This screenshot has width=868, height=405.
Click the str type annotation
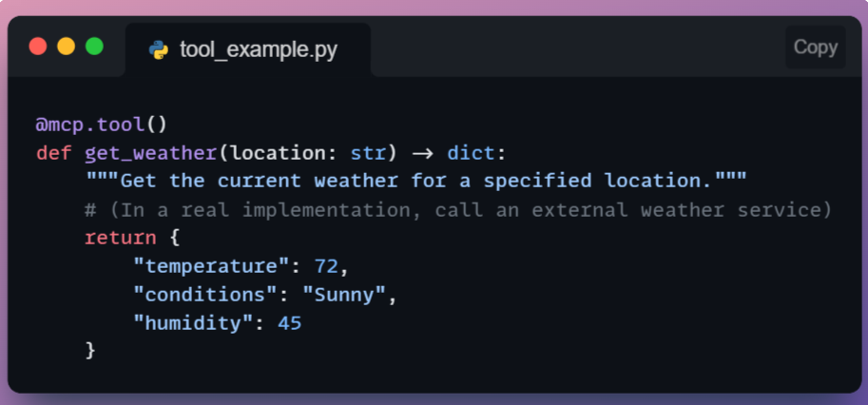(x=368, y=153)
